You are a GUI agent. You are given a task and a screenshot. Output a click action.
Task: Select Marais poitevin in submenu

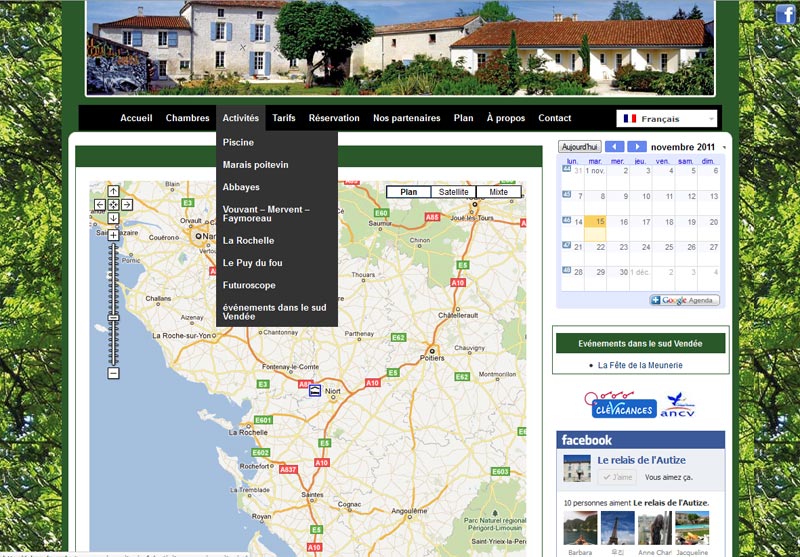(277, 165)
